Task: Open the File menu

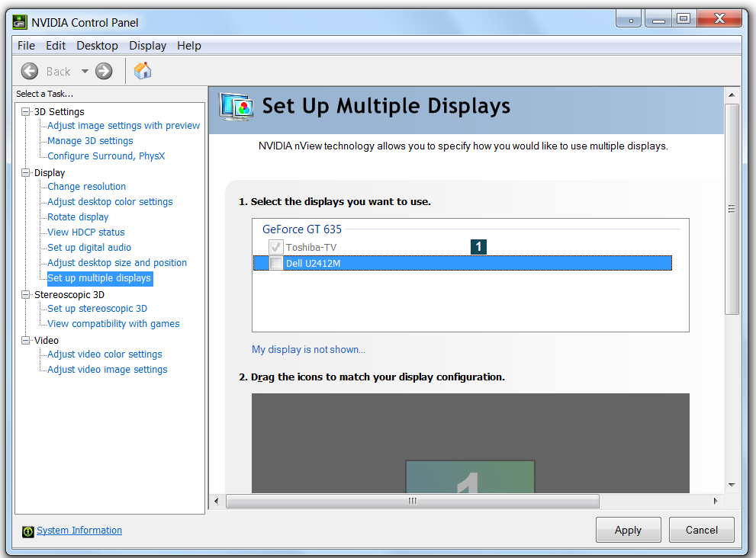Action: [26, 46]
